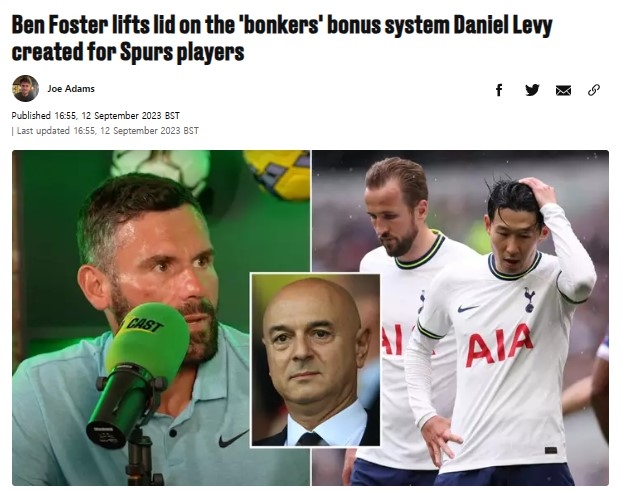622x490 pixels.
Task: Click the Tottenham cockerel crest on shirt
Action: (x=529, y=300)
